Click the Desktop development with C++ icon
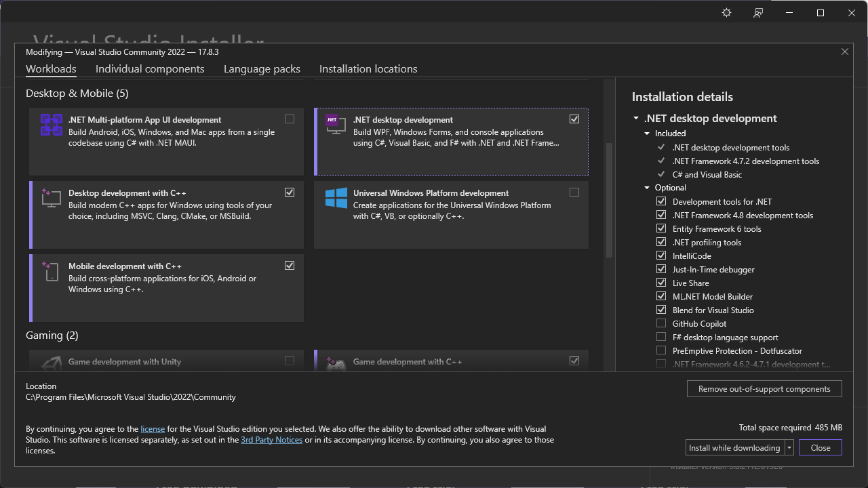The image size is (868, 488). tap(51, 198)
